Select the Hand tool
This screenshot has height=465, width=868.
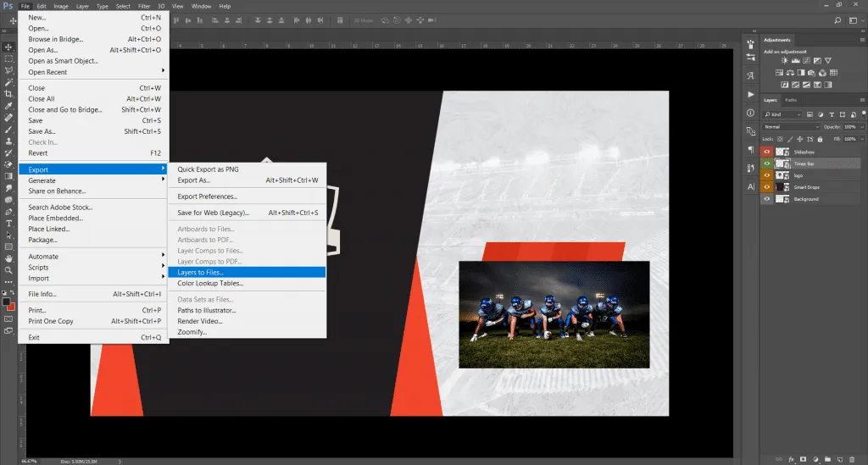tap(8, 257)
